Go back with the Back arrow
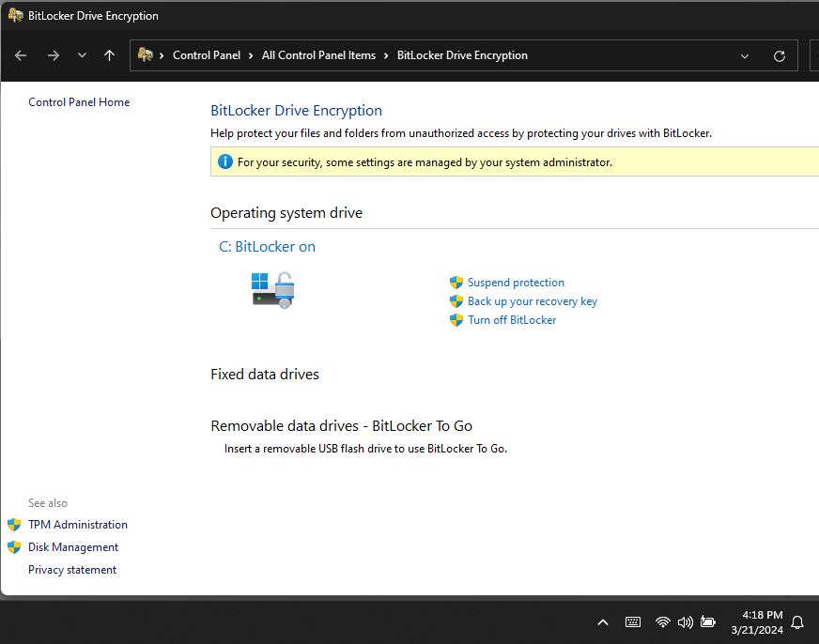Screen dimensions: 819x644 point(21,55)
